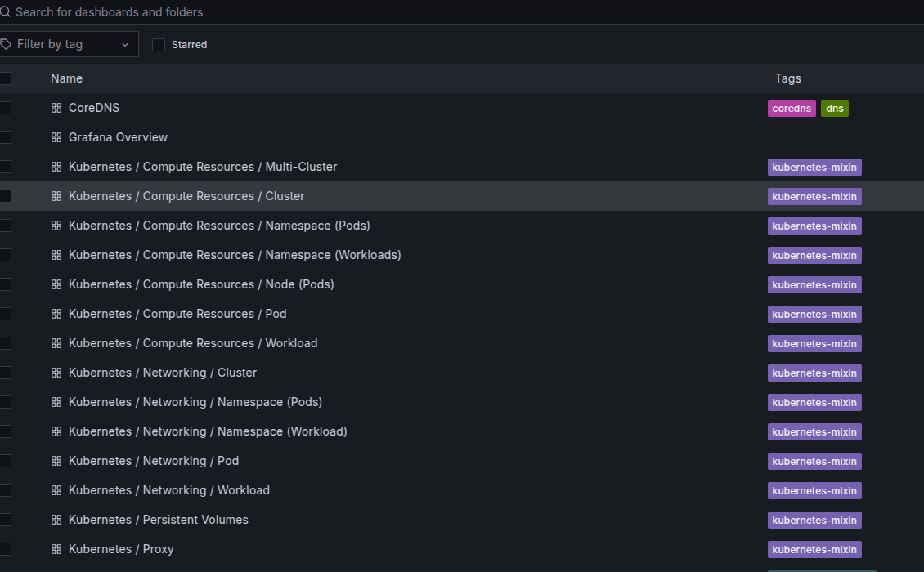This screenshot has width=924, height=572.
Task: Click dashboard icon for Compute Resources / Pod
Action: point(56,314)
